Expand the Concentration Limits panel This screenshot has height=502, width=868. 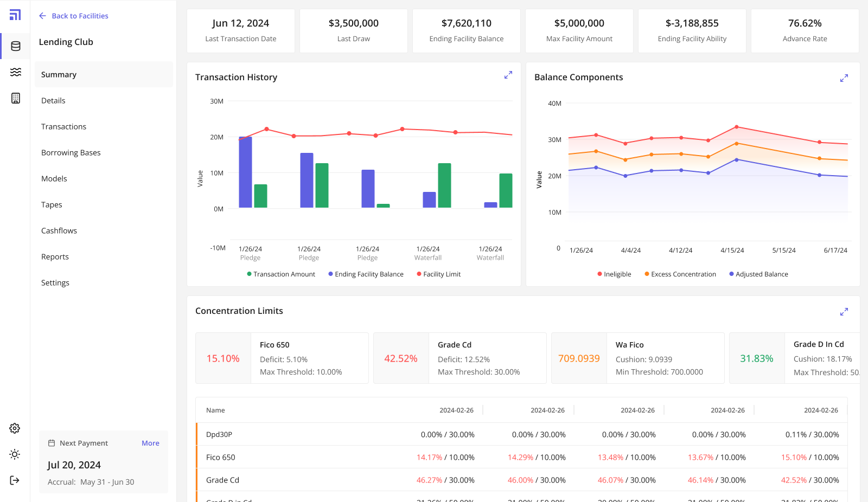click(844, 312)
